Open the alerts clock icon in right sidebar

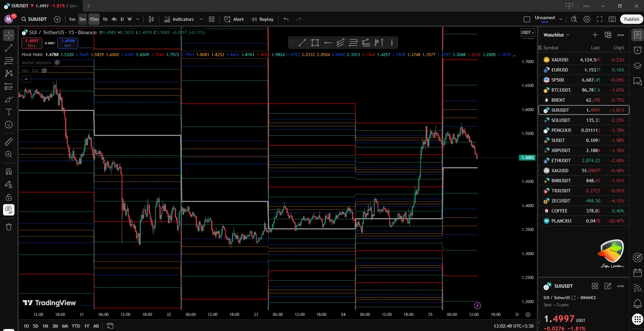(x=637, y=50)
